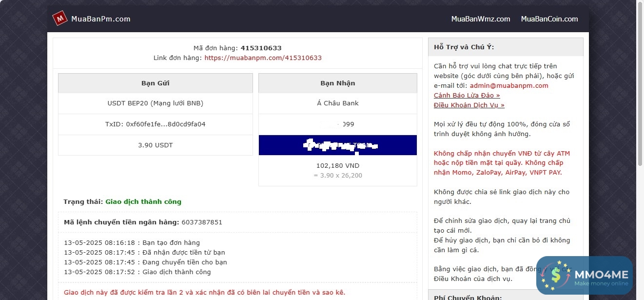This screenshot has width=644, height=300.
Task: Click the Hỗ Trợ và Chú Ý panel header
Action: point(506,47)
